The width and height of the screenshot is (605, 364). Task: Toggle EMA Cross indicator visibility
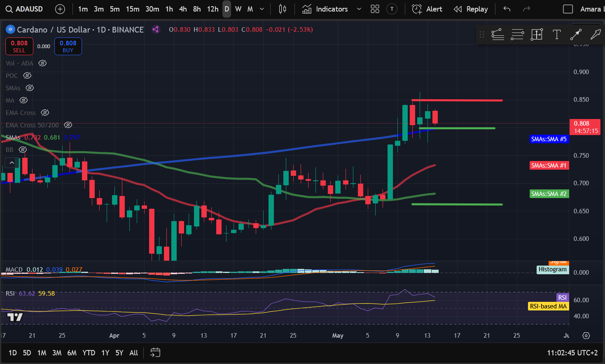pos(45,112)
